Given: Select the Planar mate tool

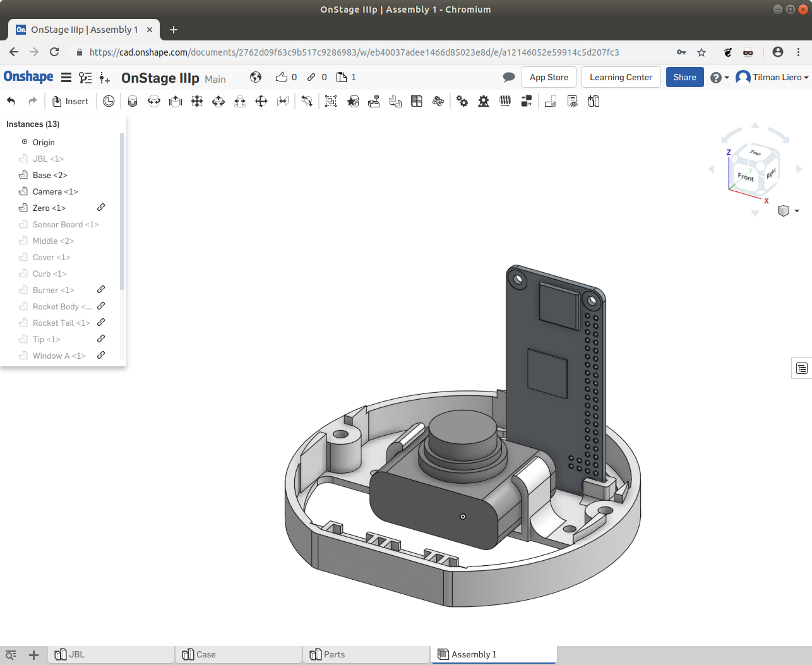Looking at the screenshot, I should [x=197, y=101].
